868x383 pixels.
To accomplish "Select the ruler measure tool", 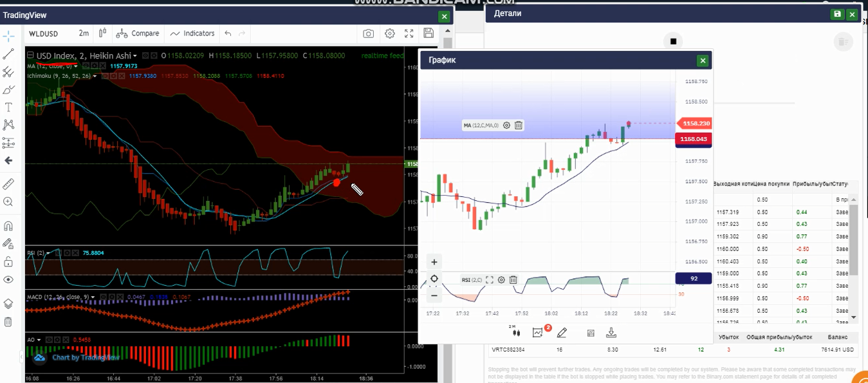I will 8,184.
